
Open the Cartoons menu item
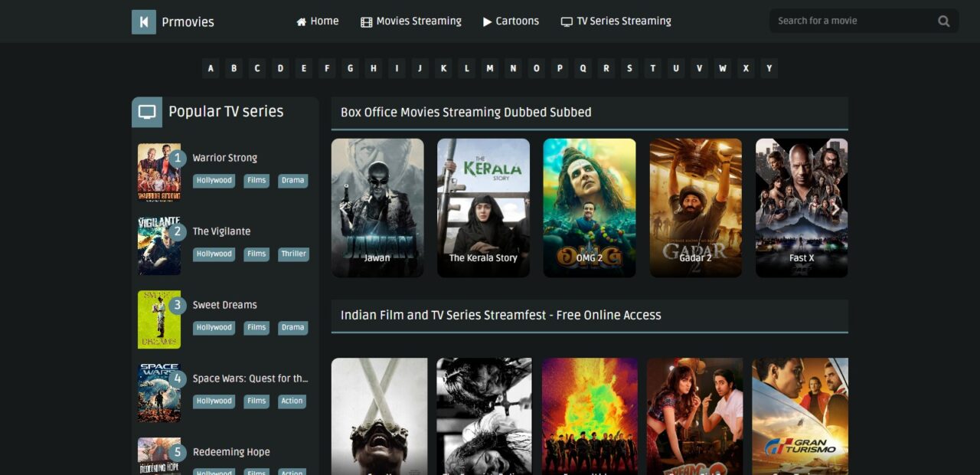pos(511,21)
